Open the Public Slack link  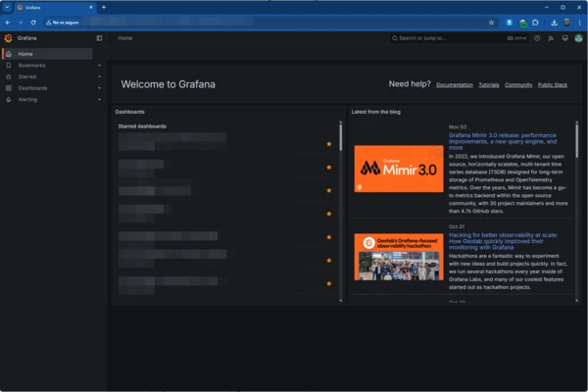[x=553, y=85]
